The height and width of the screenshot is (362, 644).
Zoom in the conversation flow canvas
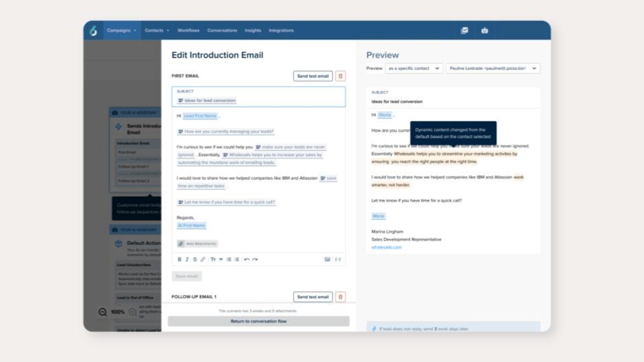point(132,312)
